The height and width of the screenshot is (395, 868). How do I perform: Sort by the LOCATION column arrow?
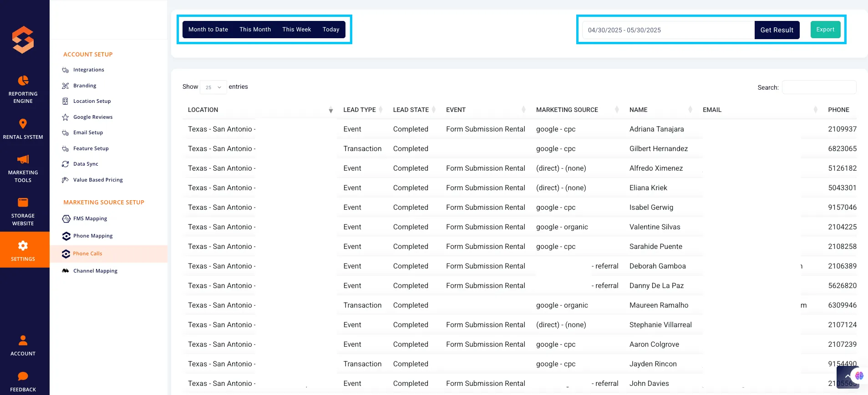[331, 110]
